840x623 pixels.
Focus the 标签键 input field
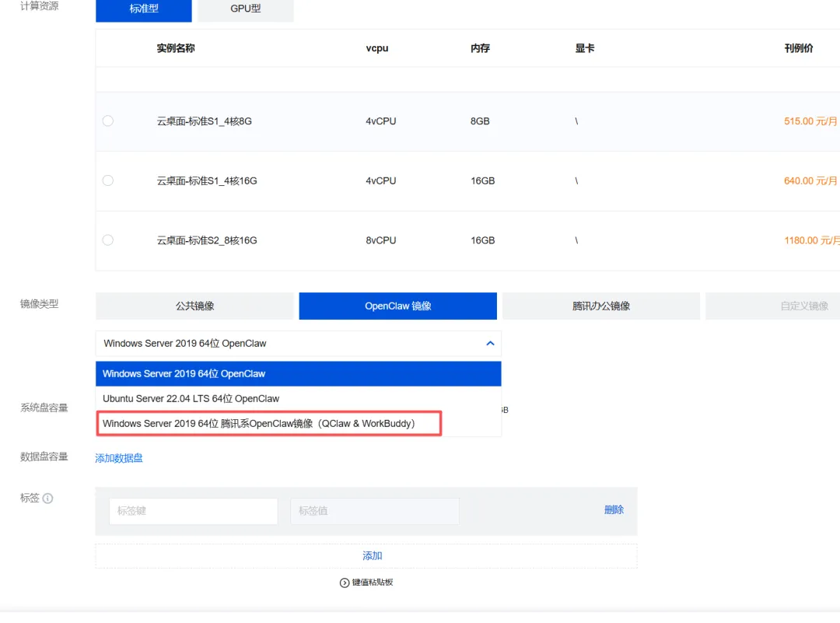[194, 511]
